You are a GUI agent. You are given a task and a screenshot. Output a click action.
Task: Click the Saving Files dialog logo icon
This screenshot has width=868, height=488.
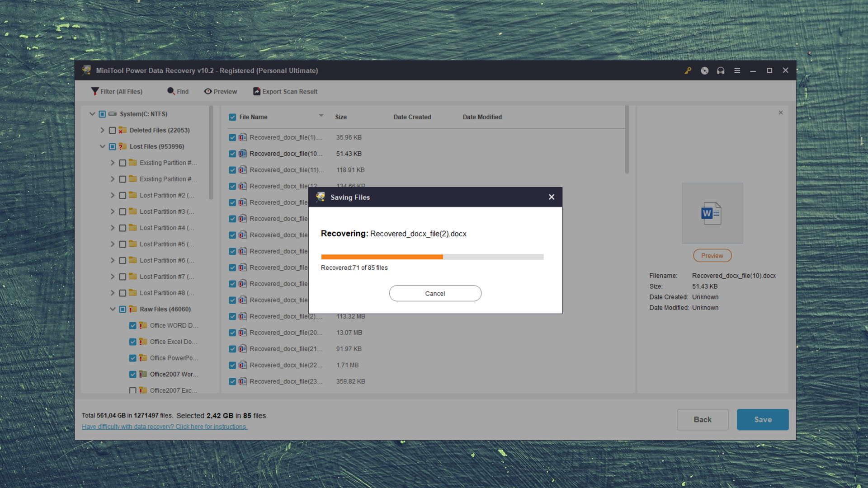click(x=321, y=197)
